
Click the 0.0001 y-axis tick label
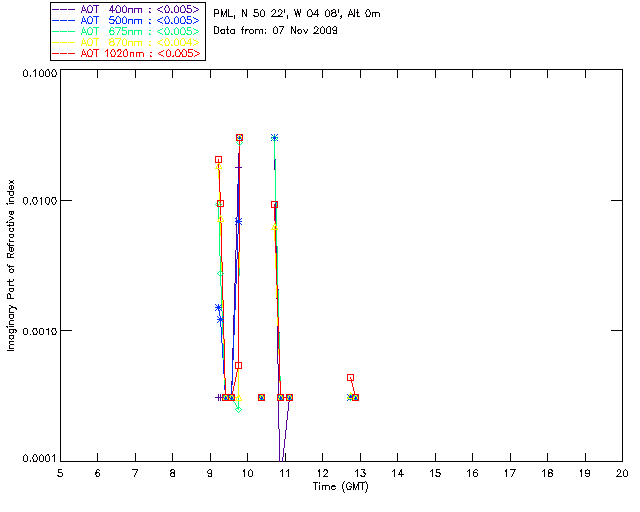pyautogui.click(x=40, y=459)
